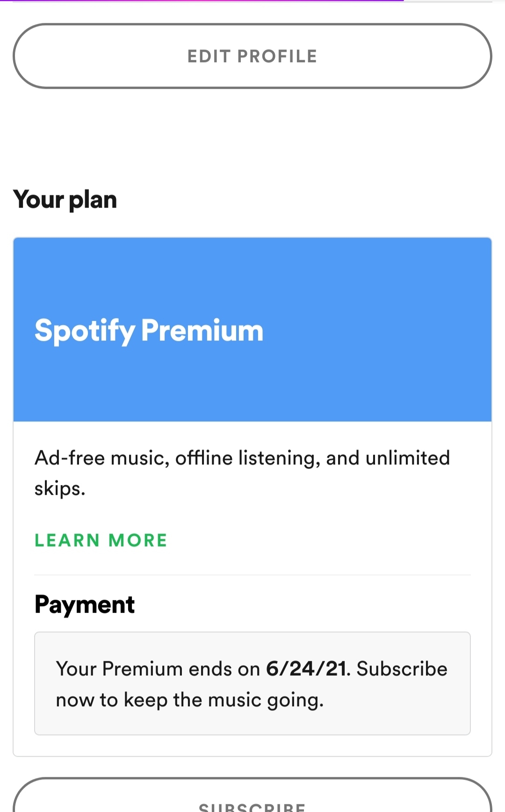Click the word 'skips.' in plan description
This screenshot has height=812, width=505.
pos(60,489)
